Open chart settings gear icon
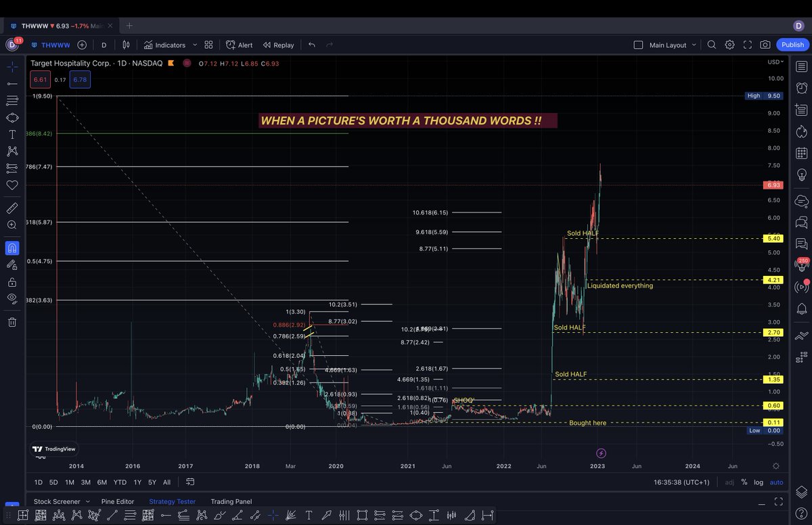Image resolution: width=812 pixels, height=525 pixels. point(729,45)
